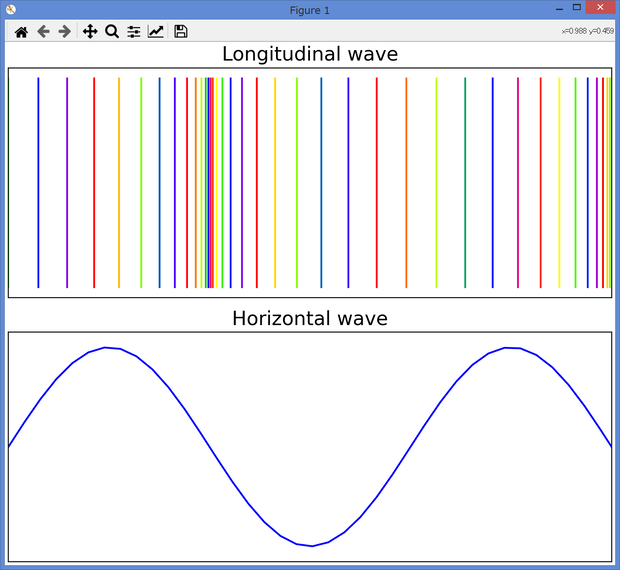Image resolution: width=620 pixels, height=570 pixels.
Task: Click the Longitudinal wave title text
Action: click(x=310, y=54)
